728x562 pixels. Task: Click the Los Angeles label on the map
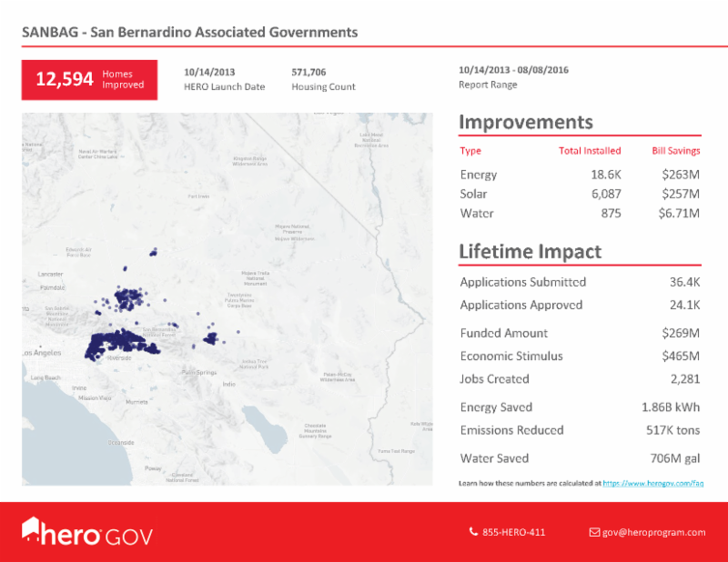41,353
